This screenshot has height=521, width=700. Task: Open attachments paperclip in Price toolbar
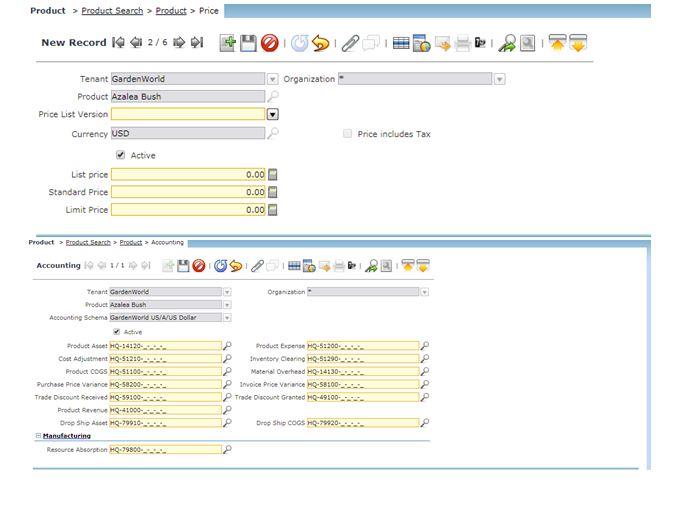350,43
